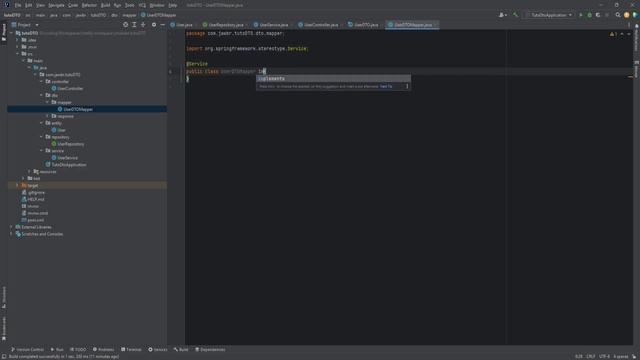Select implements completion suggestion
The height and width of the screenshot is (360, 640).
(333, 79)
